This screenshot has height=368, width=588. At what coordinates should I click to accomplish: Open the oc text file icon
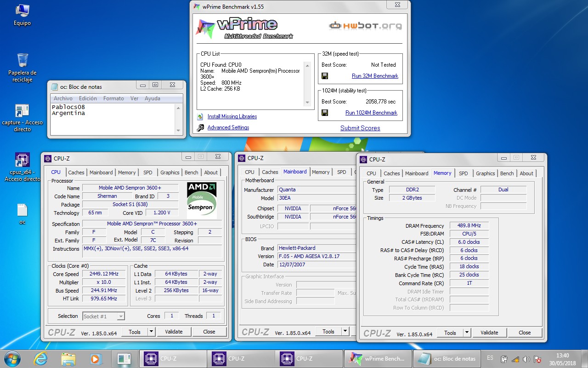pos(22,214)
